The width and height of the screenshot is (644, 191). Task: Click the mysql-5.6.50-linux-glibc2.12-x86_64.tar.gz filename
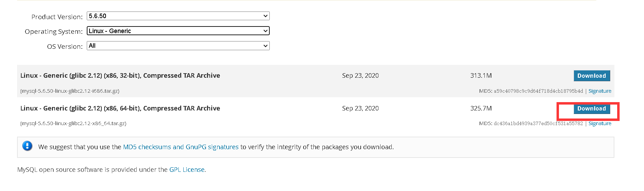tap(73, 123)
